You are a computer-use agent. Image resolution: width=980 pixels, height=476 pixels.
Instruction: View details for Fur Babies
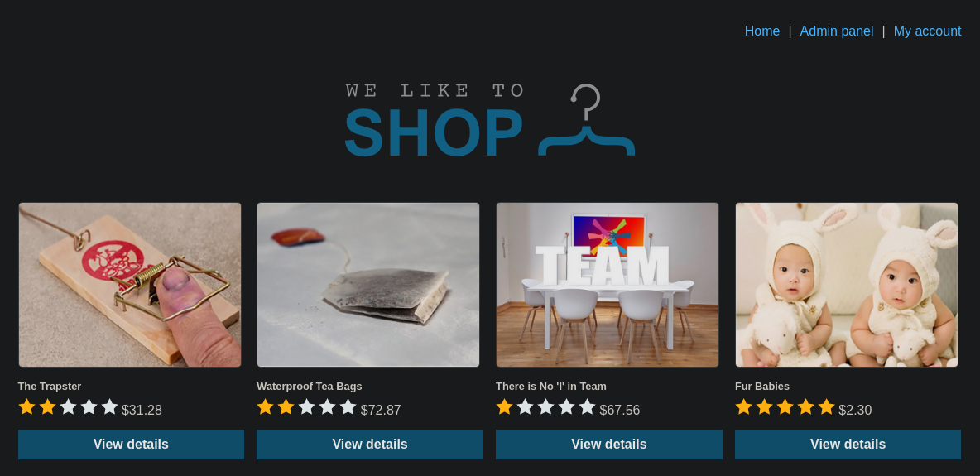[848, 444]
